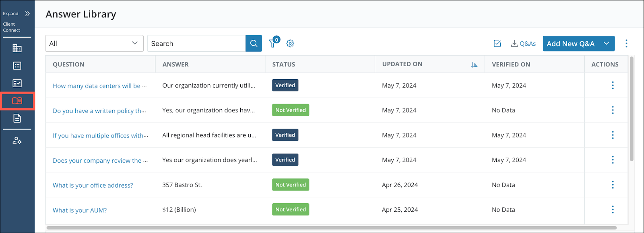Image resolution: width=644 pixels, height=233 pixels.
Task: Open the toolbar kebab more-options menu
Action: [x=626, y=43]
